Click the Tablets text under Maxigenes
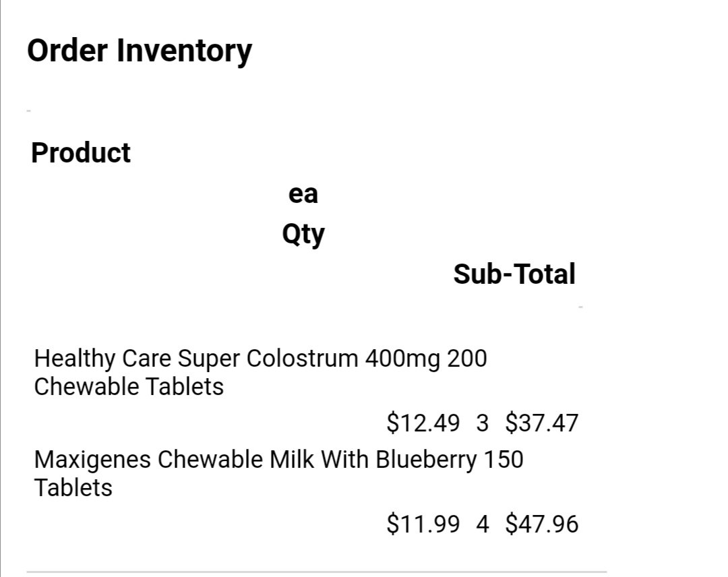Viewport: 728px width, 577px height. (73, 488)
